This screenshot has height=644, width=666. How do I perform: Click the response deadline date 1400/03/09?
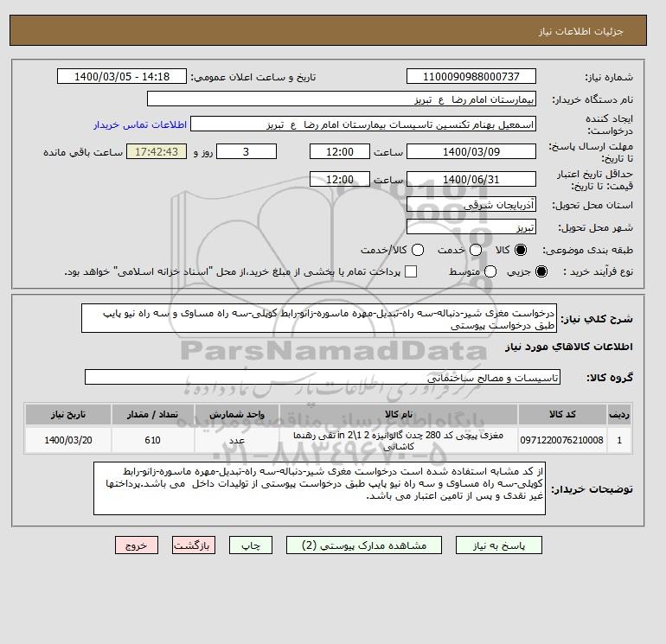pyautogui.click(x=471, y=151)
